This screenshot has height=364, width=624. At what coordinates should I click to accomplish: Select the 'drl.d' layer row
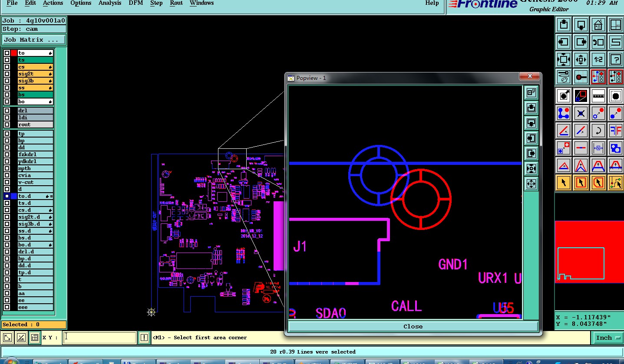click(x=36, y=252)
